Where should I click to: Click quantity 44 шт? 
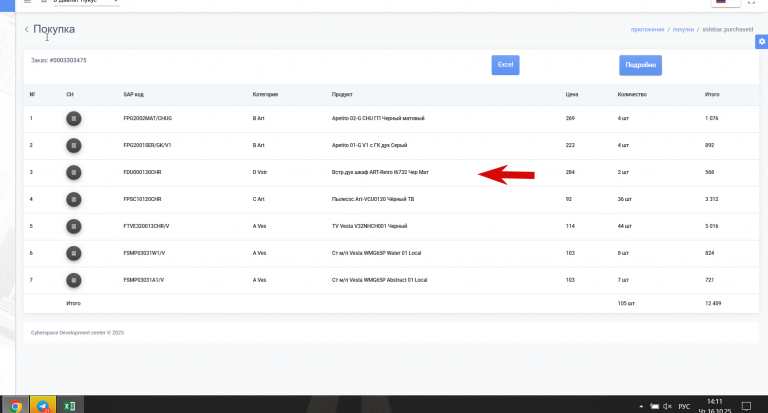pyautogui.click(x=624, y=226)
